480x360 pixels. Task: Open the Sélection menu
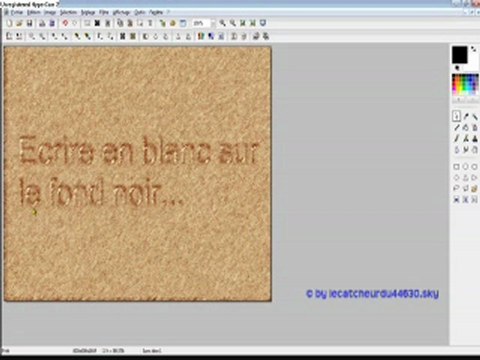(68, 12)
